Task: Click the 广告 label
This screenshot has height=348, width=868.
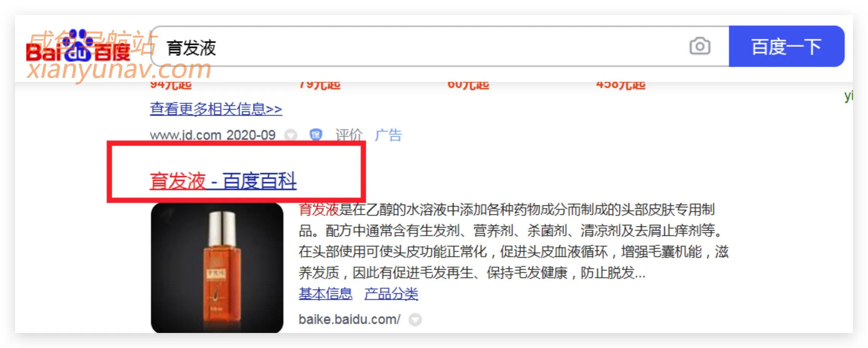Action: click(x=388, y=135)
